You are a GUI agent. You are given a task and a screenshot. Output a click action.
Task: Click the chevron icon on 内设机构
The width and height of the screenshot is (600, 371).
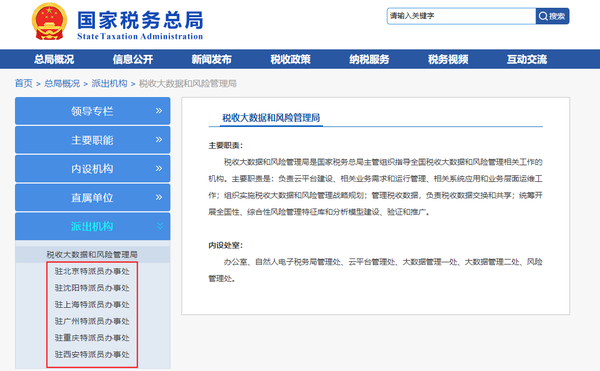pos(159,168)
